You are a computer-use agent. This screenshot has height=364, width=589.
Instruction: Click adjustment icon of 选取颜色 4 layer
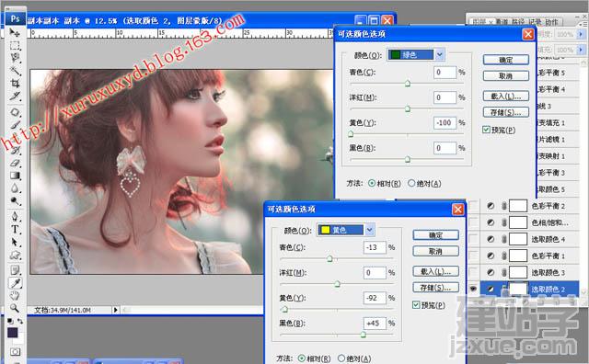click(491, 239)
